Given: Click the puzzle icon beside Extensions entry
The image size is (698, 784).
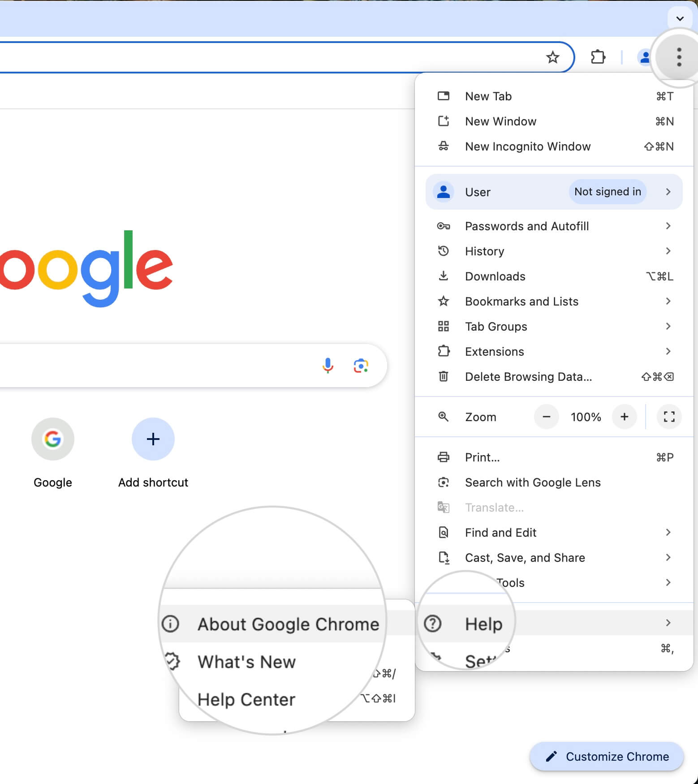Looking at the screenshot, I should coord(443,351).
